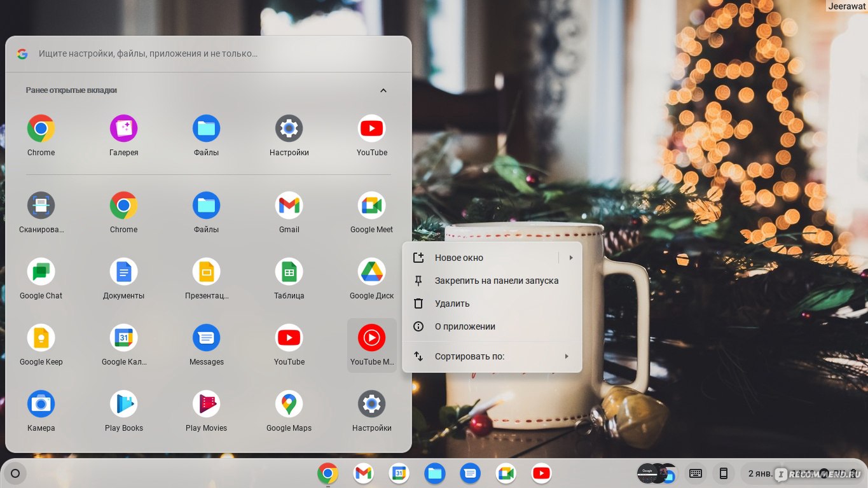
Task: Open the Google Диск app
Action: (x=372, y=272)
